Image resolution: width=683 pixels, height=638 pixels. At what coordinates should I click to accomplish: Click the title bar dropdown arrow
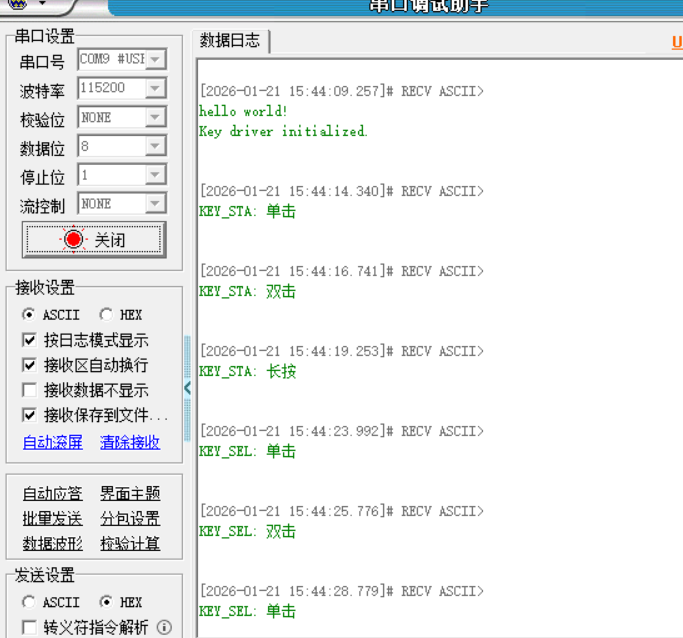(42, 3)
